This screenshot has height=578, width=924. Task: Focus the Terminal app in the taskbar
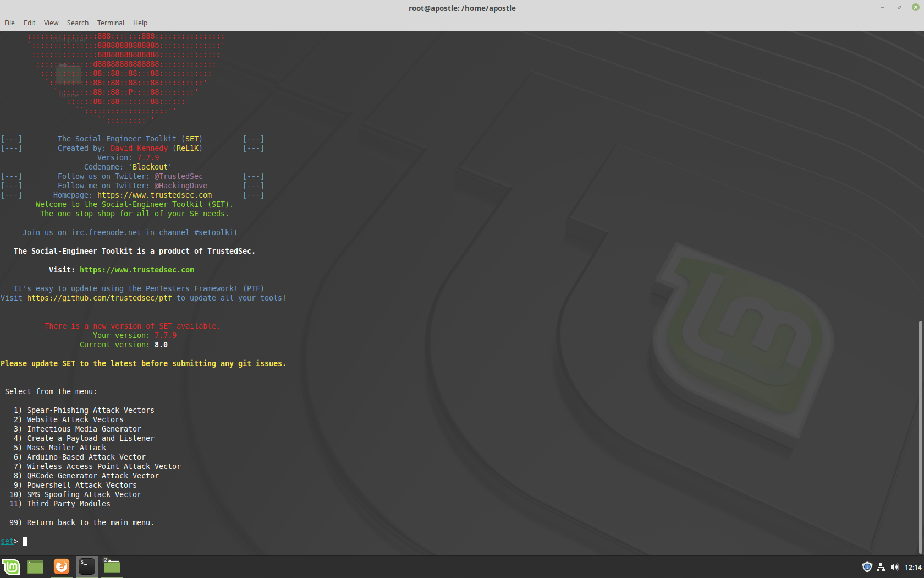87,566
